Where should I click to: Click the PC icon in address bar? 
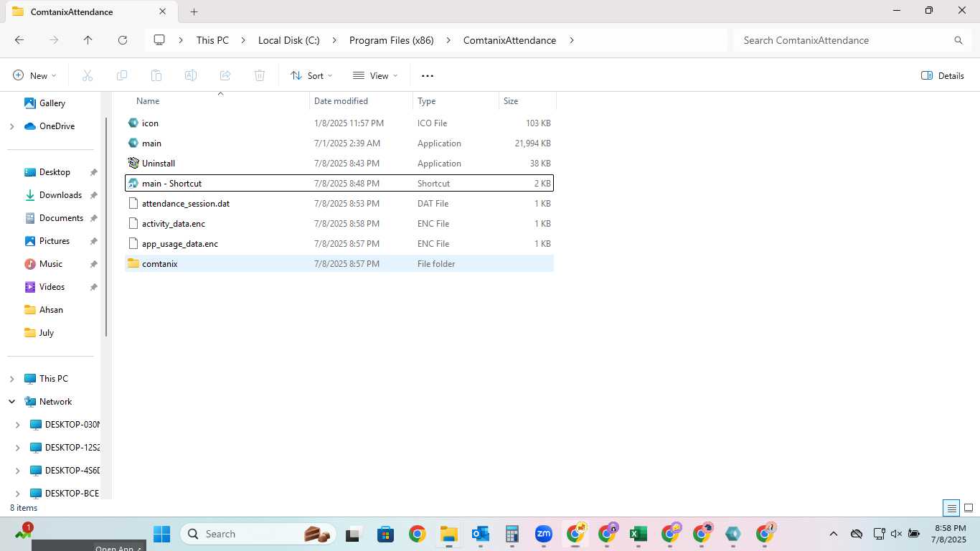tap(159, 40)
